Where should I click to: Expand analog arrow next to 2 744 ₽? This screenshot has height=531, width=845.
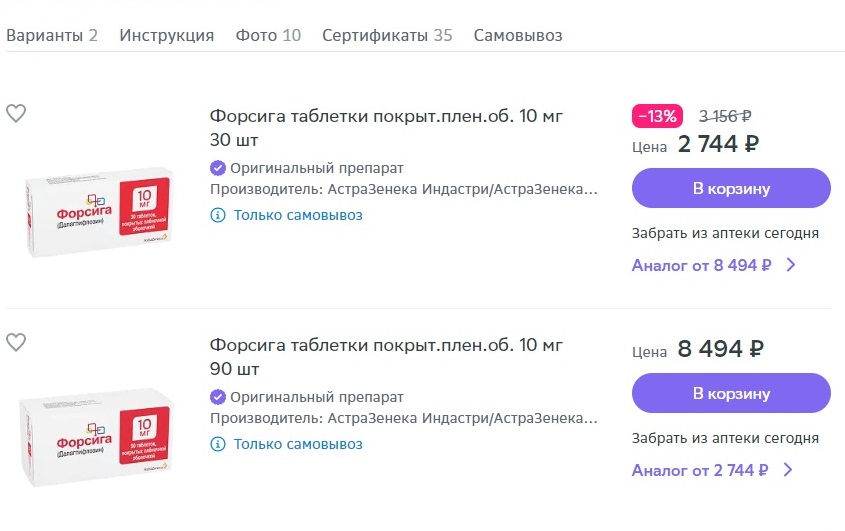[790, 470]
